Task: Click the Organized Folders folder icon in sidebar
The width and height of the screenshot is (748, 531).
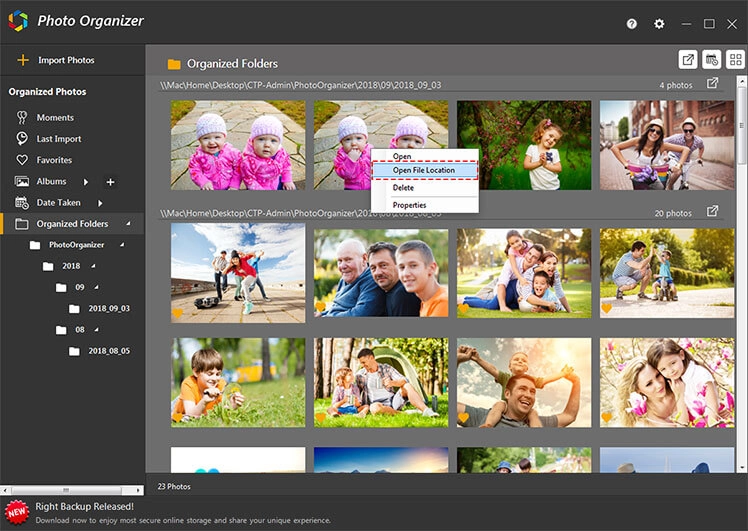Action: pos(22,224)
